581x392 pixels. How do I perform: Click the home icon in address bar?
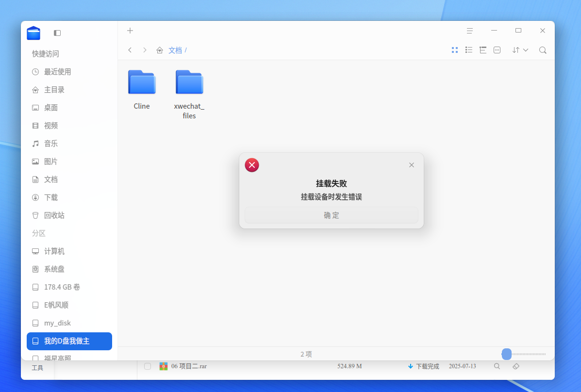(x=160, y=50)
